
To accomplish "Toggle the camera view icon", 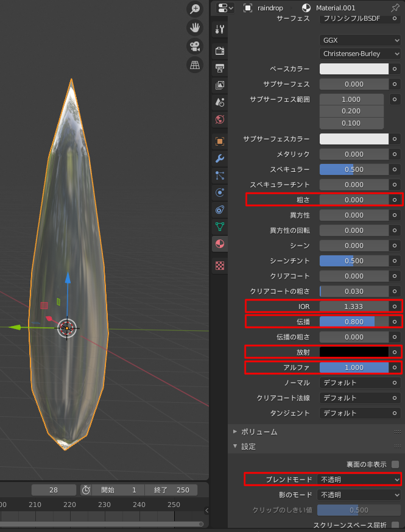I will coord(195,46).
